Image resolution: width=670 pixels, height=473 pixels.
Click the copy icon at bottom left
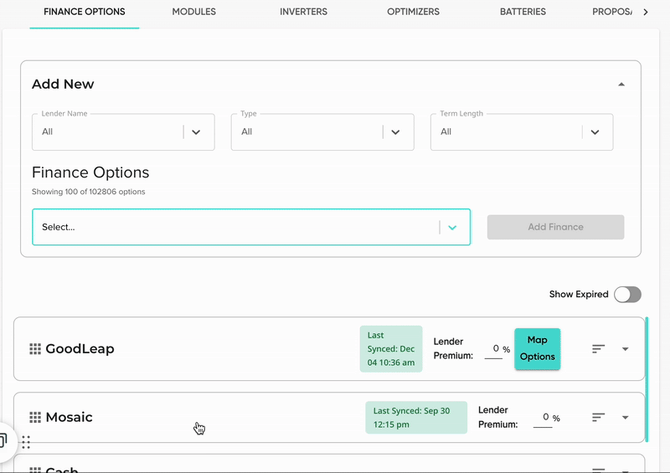[4, 441]
